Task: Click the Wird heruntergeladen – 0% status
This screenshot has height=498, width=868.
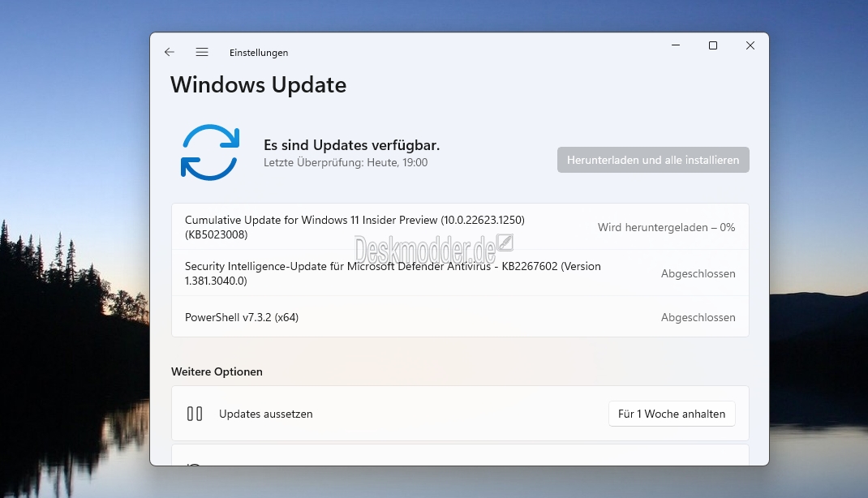Action: coord(667,227)
